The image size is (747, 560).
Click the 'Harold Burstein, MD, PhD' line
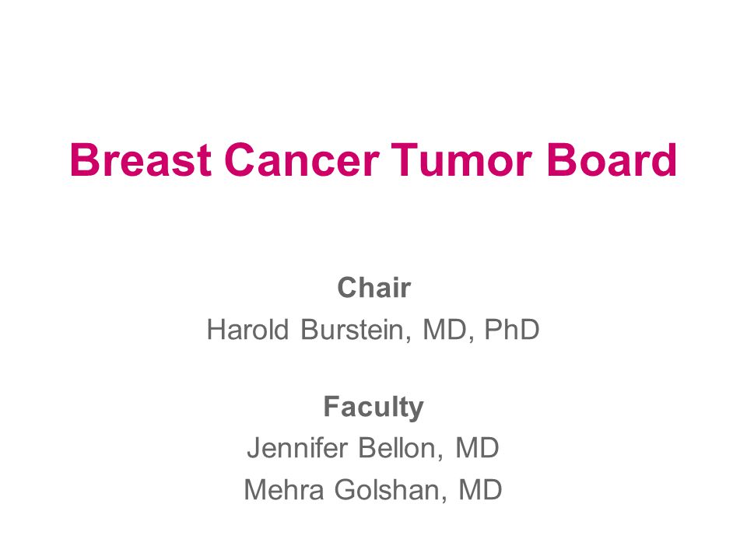click(x=373, y=330)
